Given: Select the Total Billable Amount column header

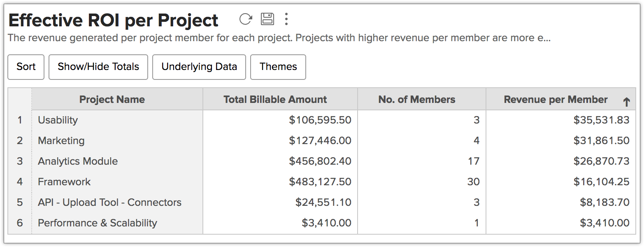Looking at the screenshot, I should [275, 100].
